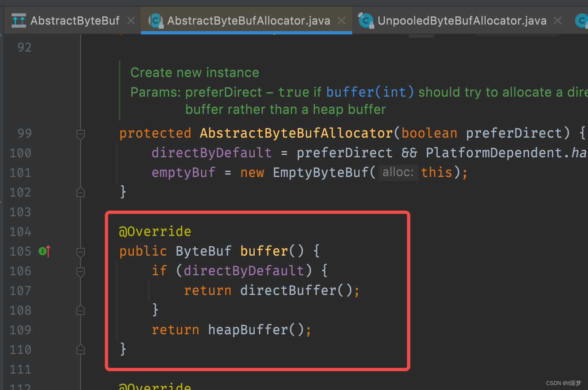
Task: Click PlatformDependent on line 100
Action: (x=494, y=153)
